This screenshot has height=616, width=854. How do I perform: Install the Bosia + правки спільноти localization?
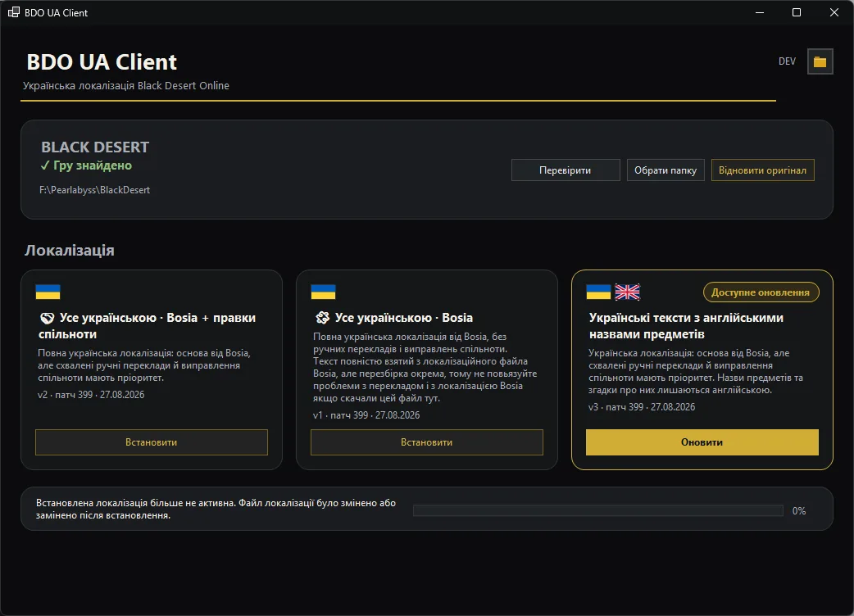(x=152, y=442)
